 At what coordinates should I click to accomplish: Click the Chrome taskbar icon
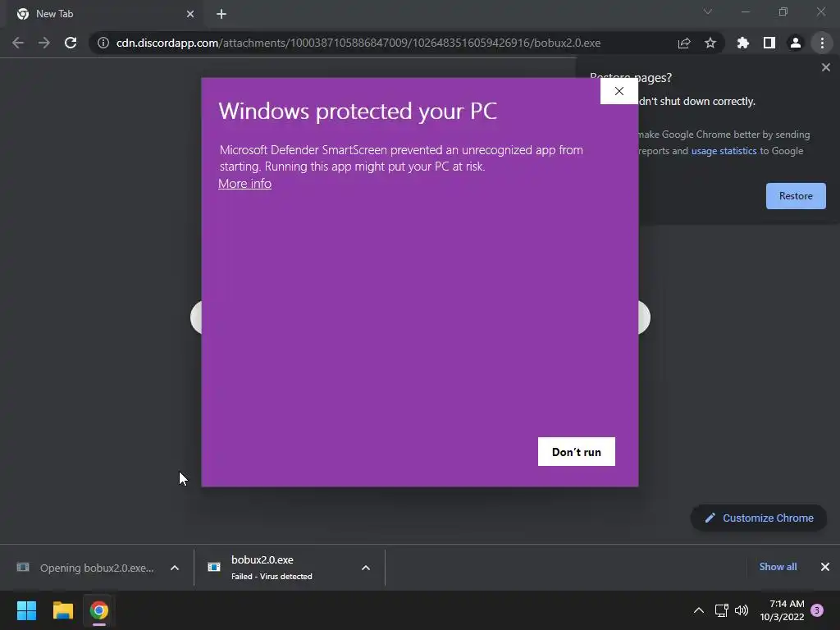99,610
